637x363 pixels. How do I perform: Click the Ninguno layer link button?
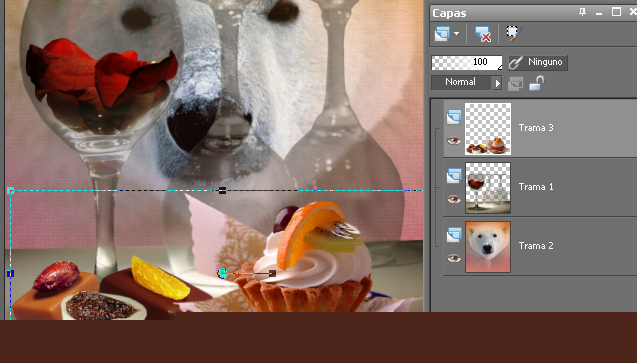tap(538, 63)
